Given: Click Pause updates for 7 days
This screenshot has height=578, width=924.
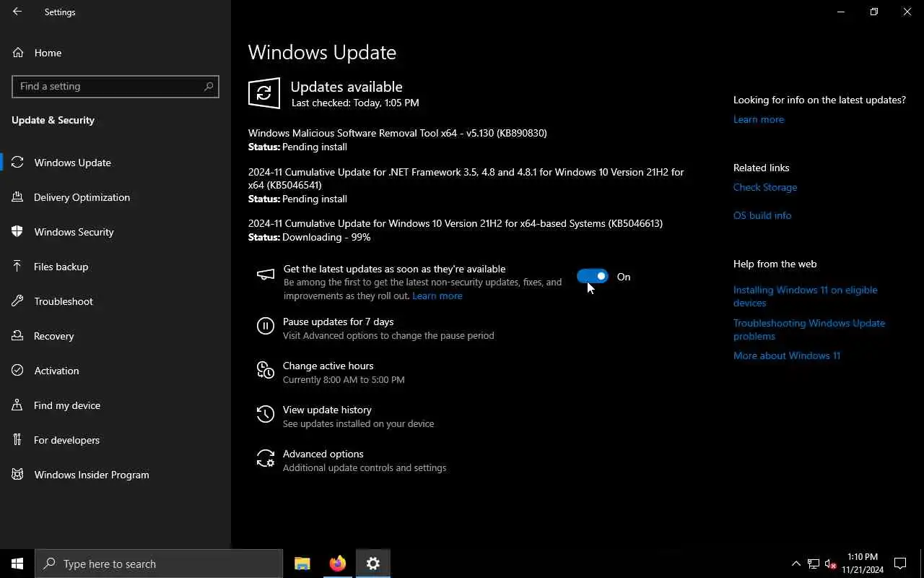Looking at the screenshot, I should tap(338, 322).
